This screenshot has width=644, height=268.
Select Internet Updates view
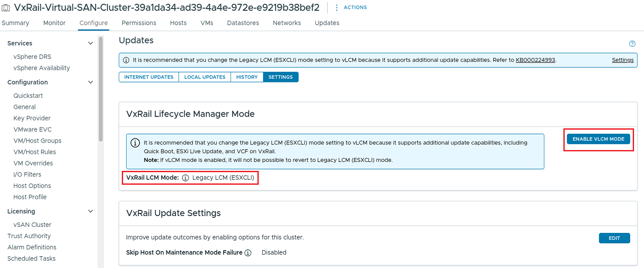(x=149, y=77)
